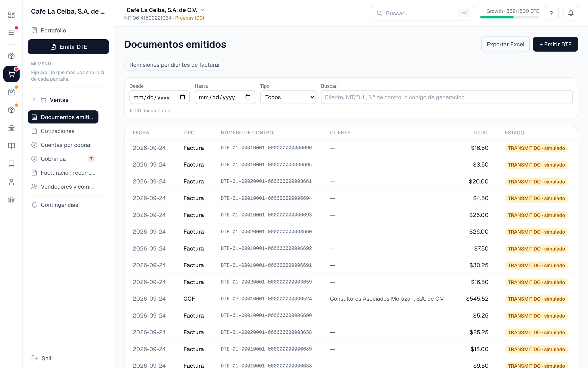The image size is (588, 368).
Task: Click the Cuentas por cobrar icon
Action: [x=34, y=145]
